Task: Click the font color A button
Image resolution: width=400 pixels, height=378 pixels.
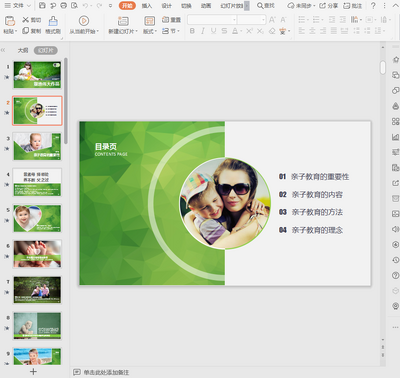Action: 235,31
